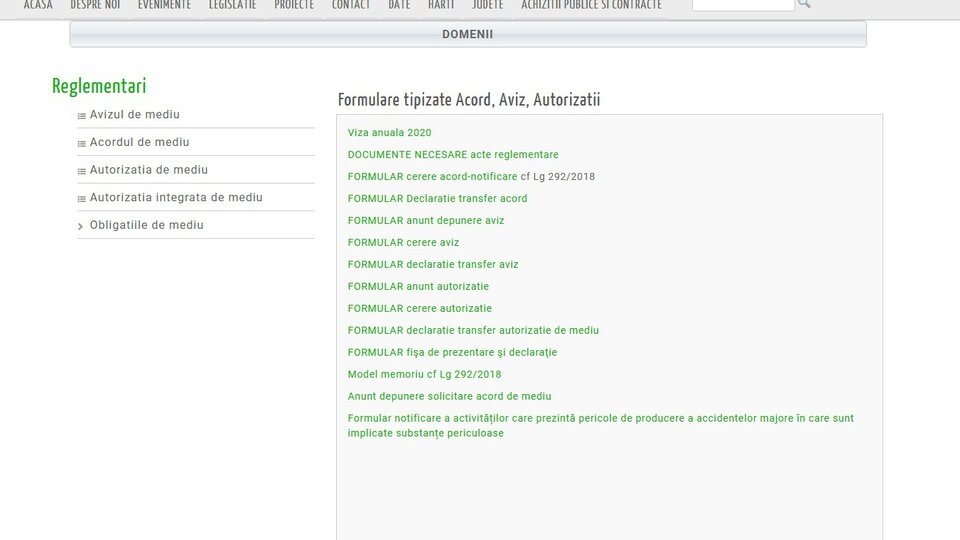This screenshot has height=540, width=960.
Task: Click the search input field
Action: 742,4
